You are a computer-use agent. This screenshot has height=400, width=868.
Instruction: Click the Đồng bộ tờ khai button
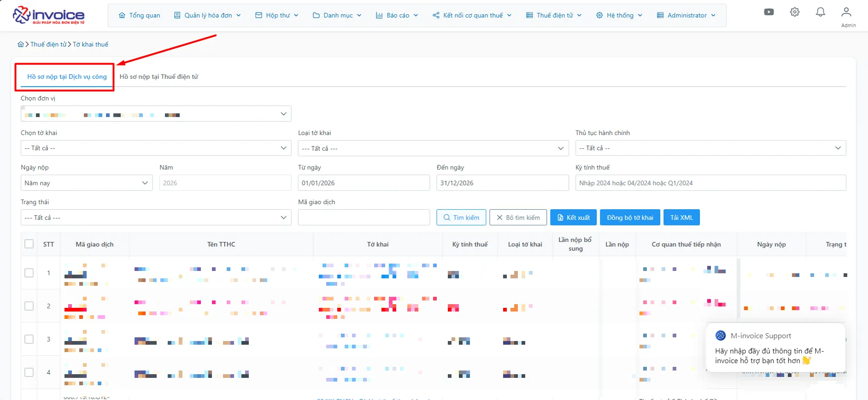click(630, 218)
